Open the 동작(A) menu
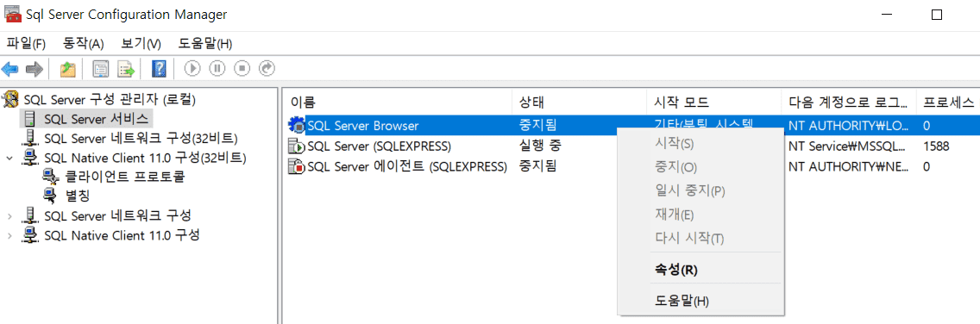Image resolution: width=980 pixels, height=324 pixels. (84, 44)
